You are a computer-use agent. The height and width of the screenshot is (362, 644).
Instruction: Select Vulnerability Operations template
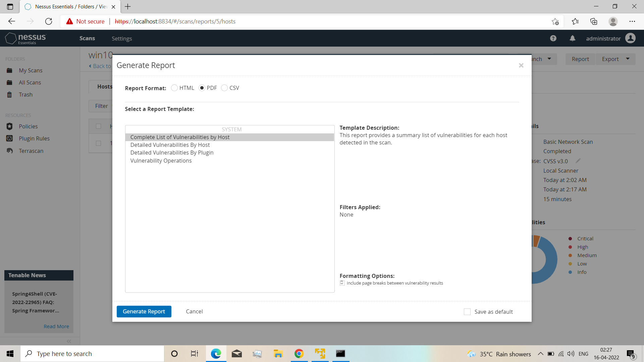click(x=230, y=161)
